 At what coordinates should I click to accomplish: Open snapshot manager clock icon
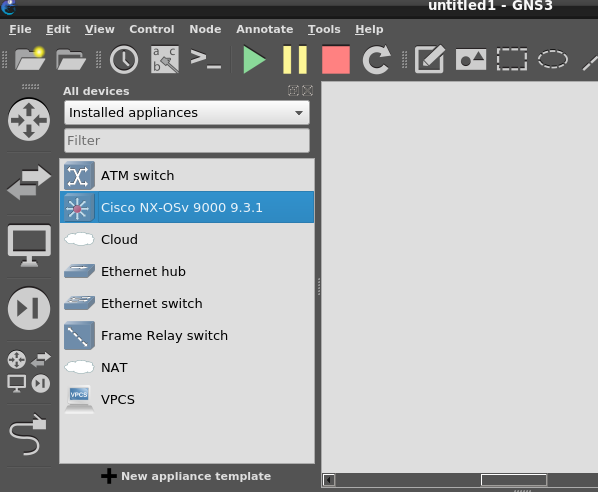pos(124,60)
